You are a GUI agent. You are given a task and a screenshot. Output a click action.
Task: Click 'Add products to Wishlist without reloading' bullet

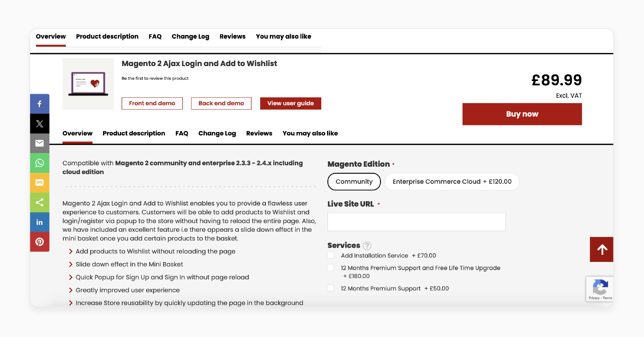[x=155, y=251]
